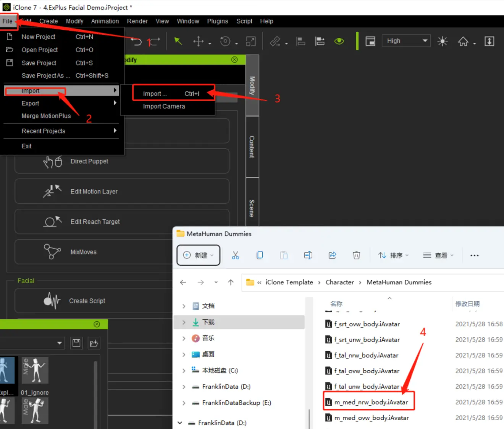Click the import content folder icon

pyautogui.click(x=94, y=343)
